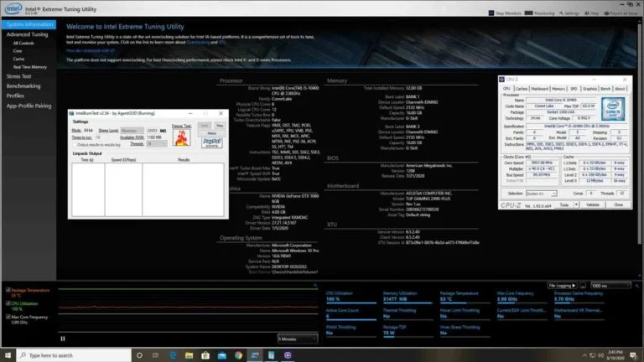Click the About button in IntelBurnTest
Viewport: 644px width, 362px height.
tap(211, 133)
